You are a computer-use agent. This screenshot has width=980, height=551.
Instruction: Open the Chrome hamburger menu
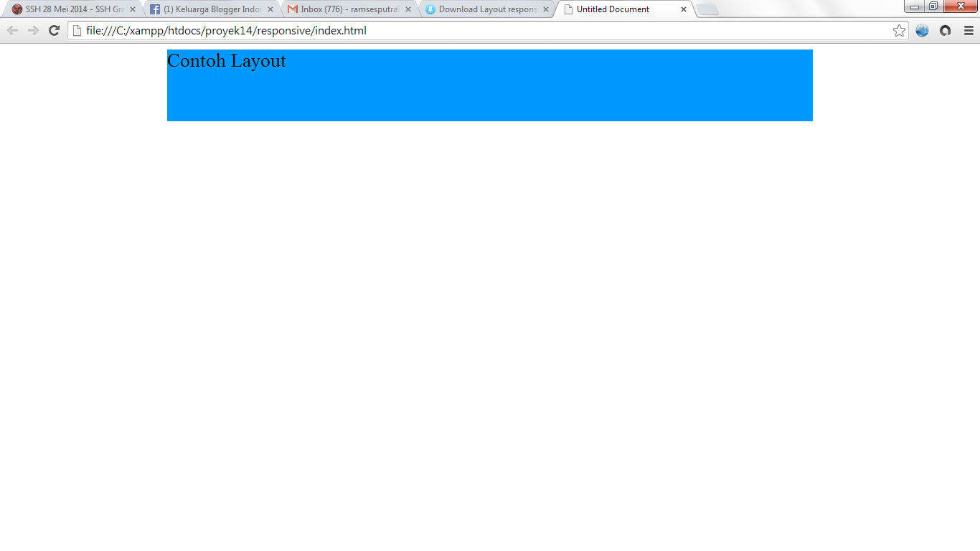point(970,30)
